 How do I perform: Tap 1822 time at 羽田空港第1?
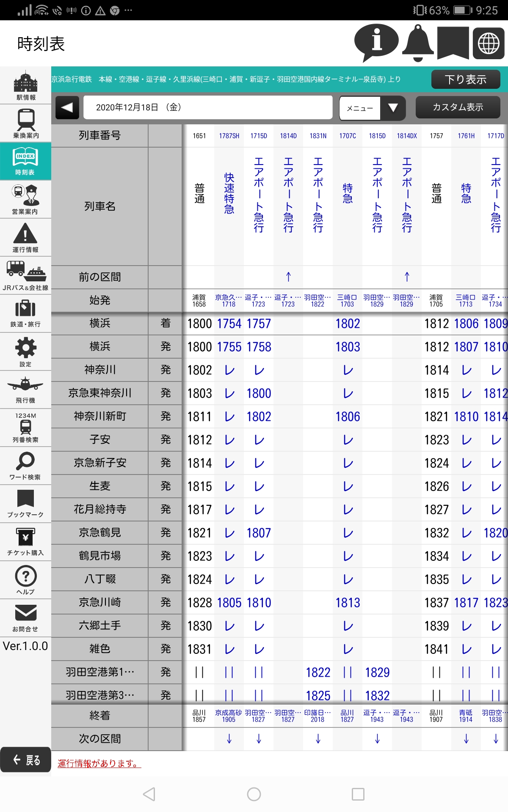[318, 672]
